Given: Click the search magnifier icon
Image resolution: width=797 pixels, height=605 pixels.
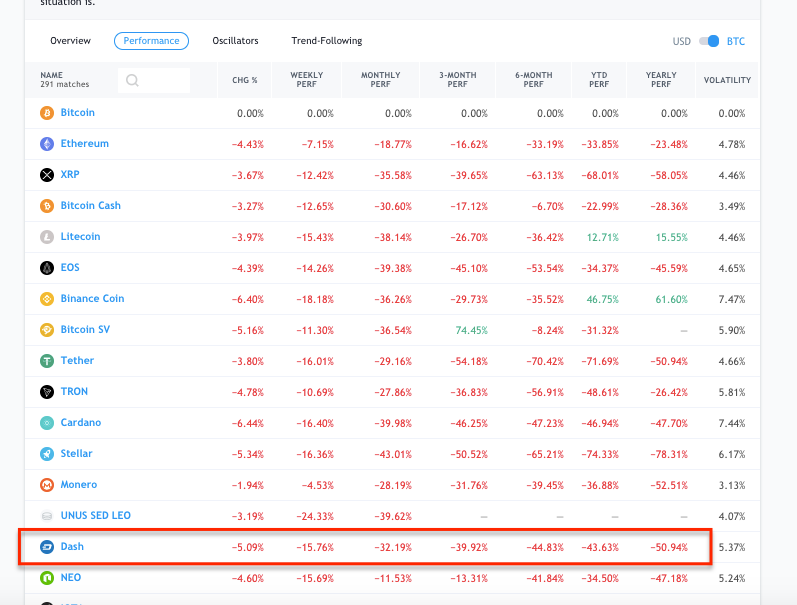Looking at the screenshot, I should [x=132, y=80].
